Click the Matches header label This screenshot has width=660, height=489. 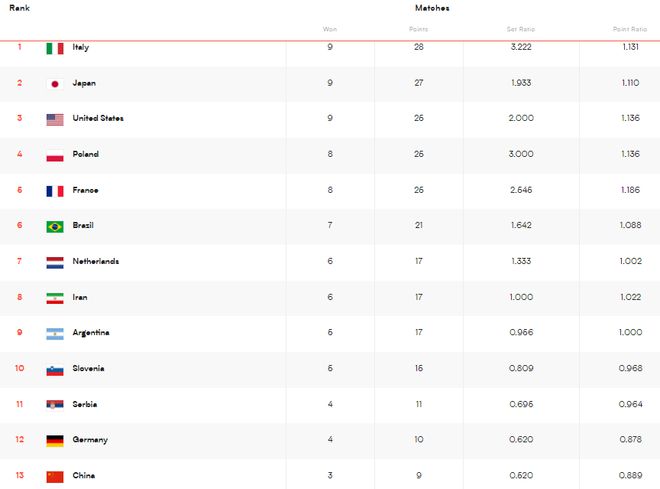(432, 8)
